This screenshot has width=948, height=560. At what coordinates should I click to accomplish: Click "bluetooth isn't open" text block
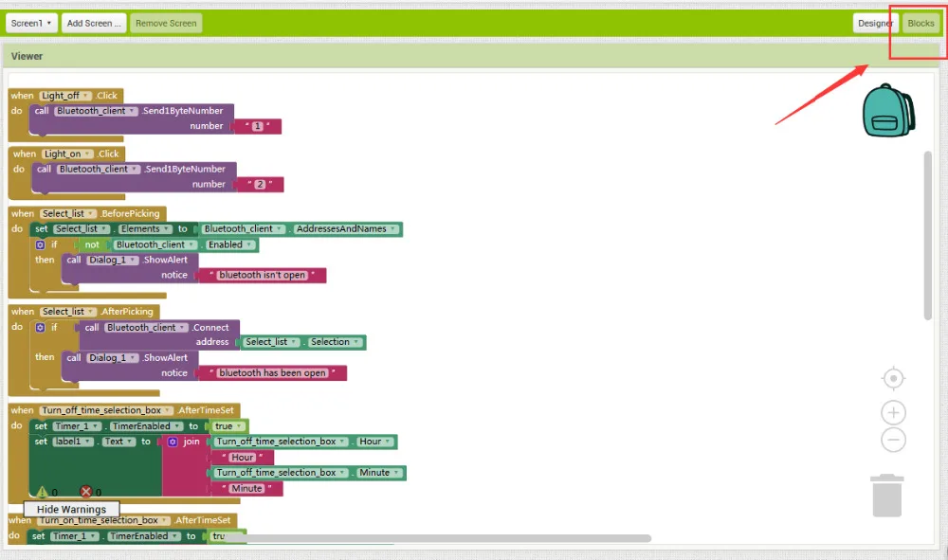[x=263, y=275]
